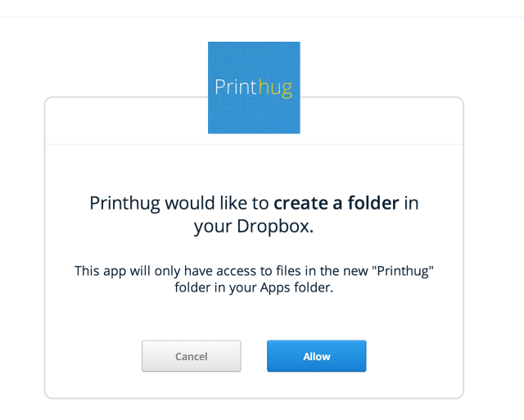Screen dimensions: 524x420
Task: Click the white "Print" letters in the logo
Action: [236, 88]
